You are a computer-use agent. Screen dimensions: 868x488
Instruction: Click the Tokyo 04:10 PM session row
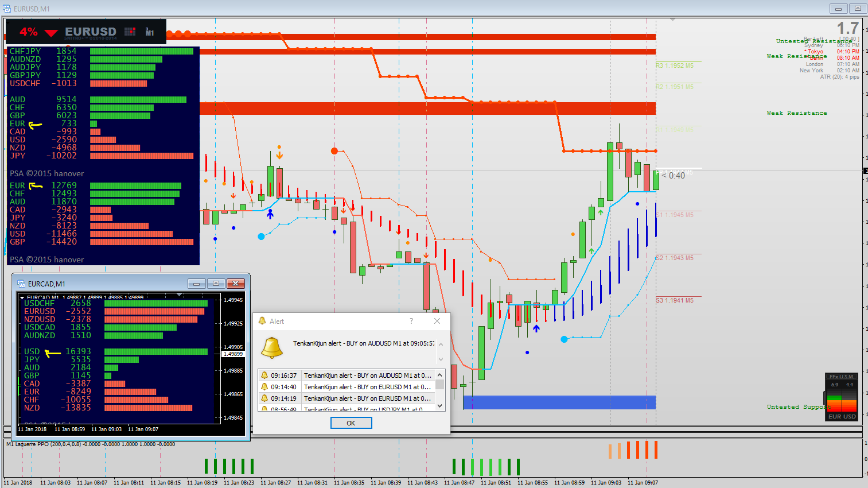coord(831,51)
